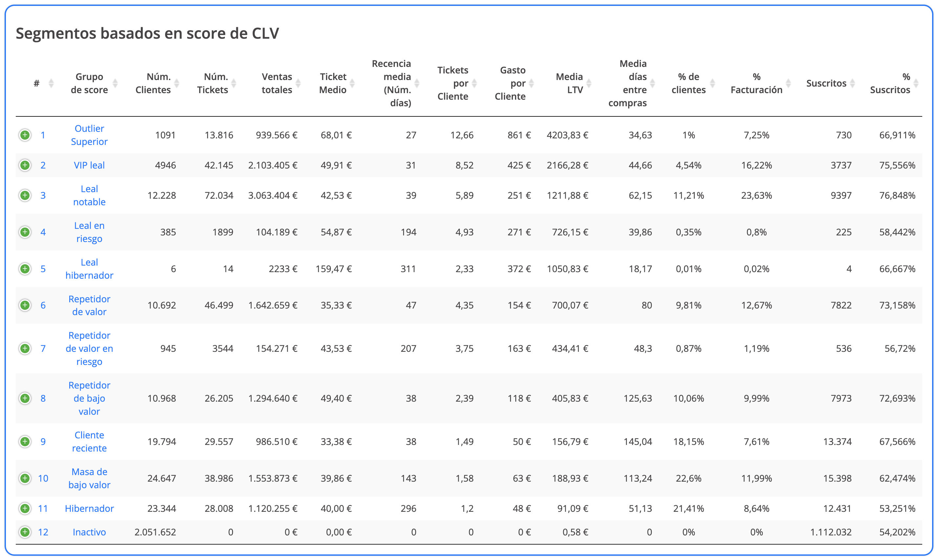The height and width of the screenshot is (560, 938).
Task: Click the Repetidor de valor link
Action: click(89, 305)
